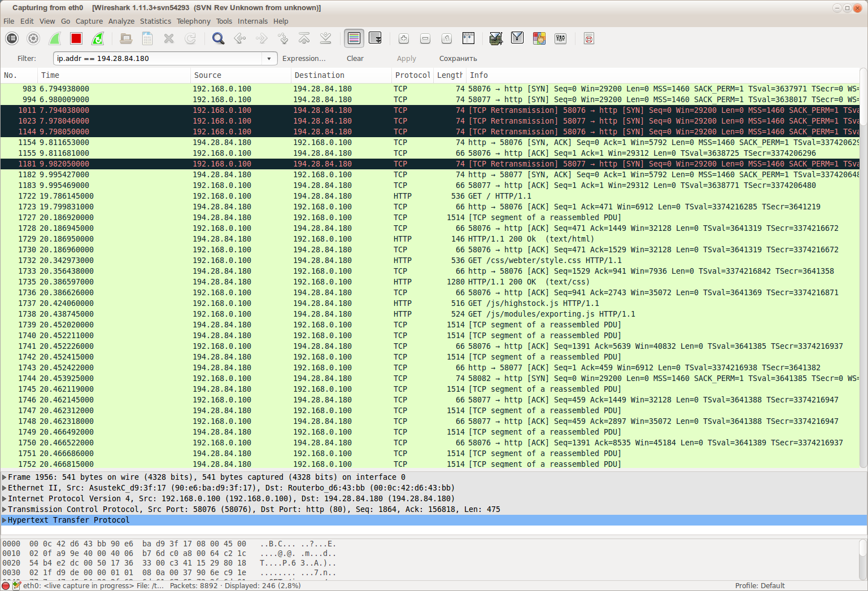Toggle packet list colorization

[354, 38]
